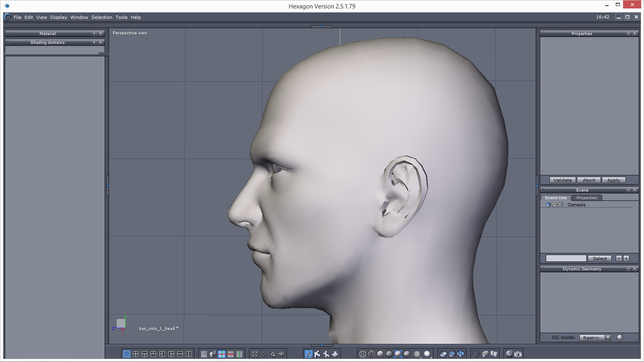Switch to flat solid display mode
This screenshot has height=362, width=644.
(x=380, y=354)
